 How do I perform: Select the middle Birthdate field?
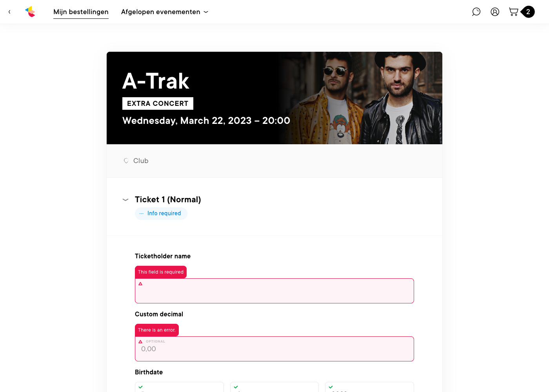(x=274, y=388)
